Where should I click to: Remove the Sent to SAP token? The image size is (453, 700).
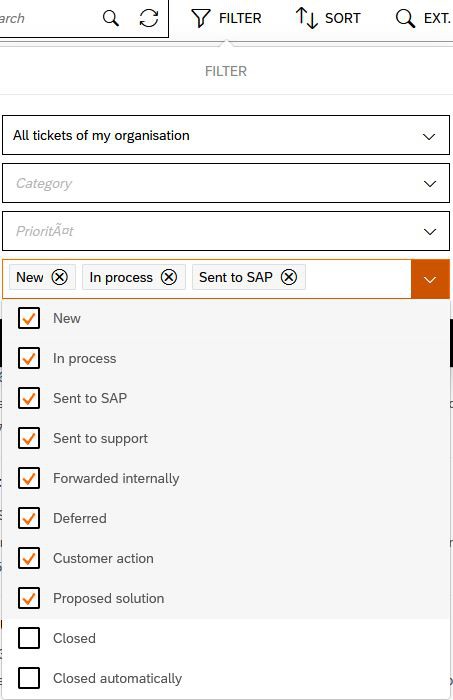tap(289, 277)
